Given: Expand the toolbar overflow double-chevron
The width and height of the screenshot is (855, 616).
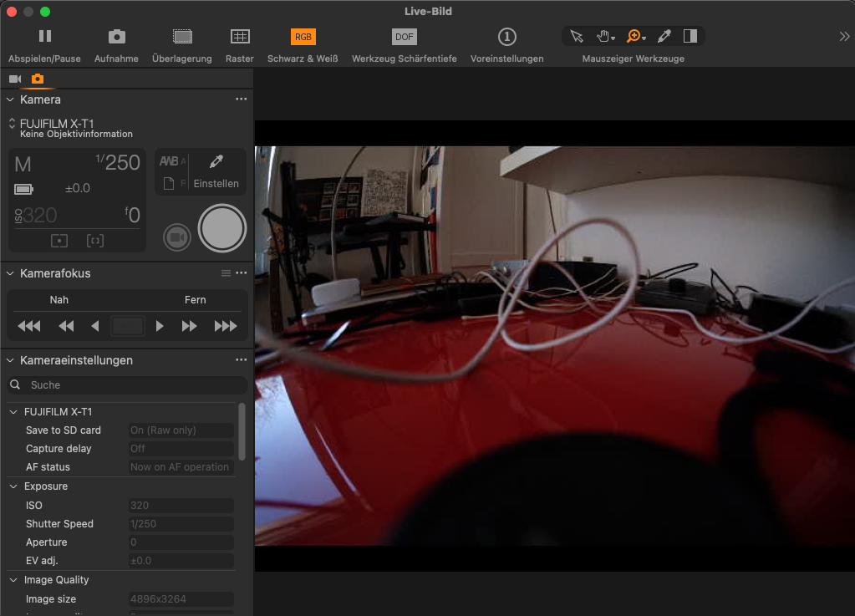Looking at the screenshot, I should pos(844,36).
